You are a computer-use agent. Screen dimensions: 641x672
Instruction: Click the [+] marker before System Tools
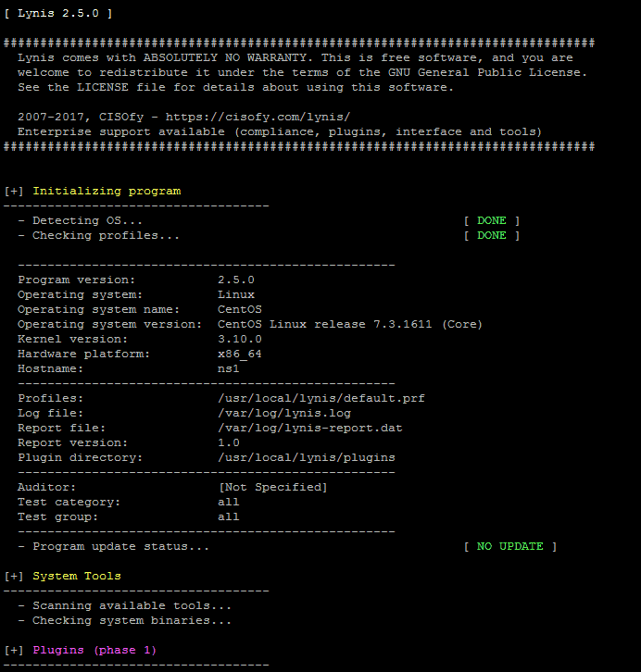(14, 576)
